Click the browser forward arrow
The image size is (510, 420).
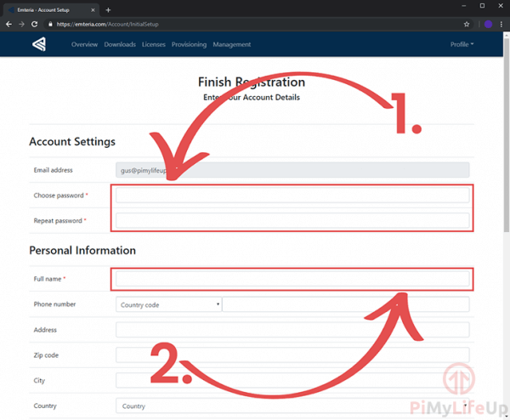pyautogui.click(x=22, y=24)
